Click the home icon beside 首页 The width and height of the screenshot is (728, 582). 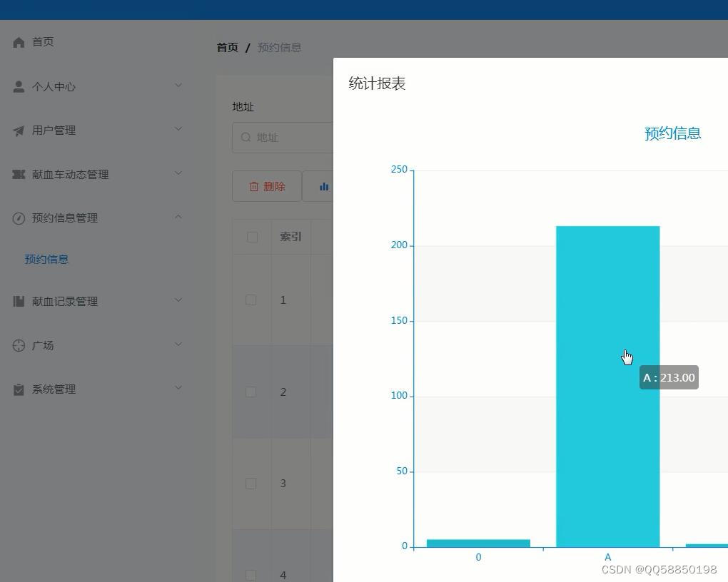(19, 41)
